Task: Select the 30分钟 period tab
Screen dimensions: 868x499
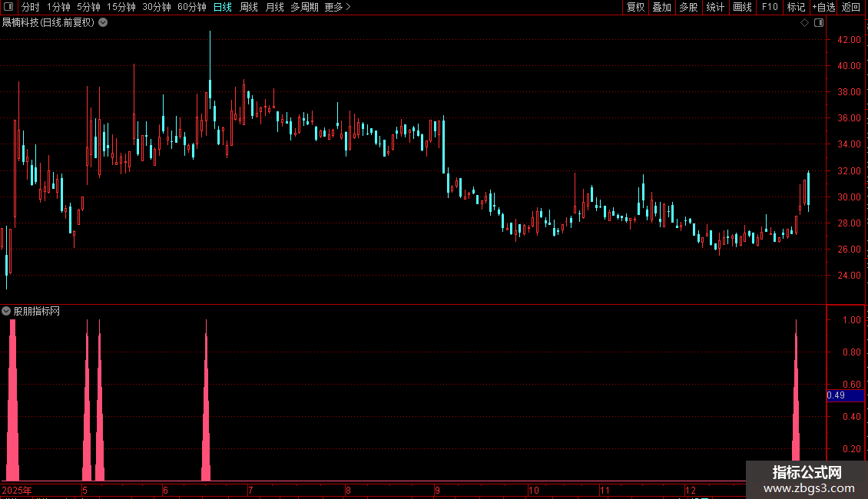Action: 157,7
